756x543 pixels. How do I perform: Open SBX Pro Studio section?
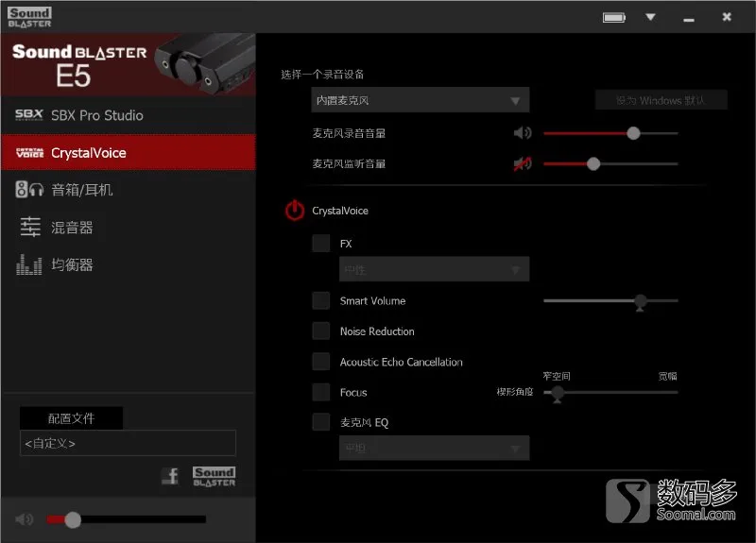point(129,115)
